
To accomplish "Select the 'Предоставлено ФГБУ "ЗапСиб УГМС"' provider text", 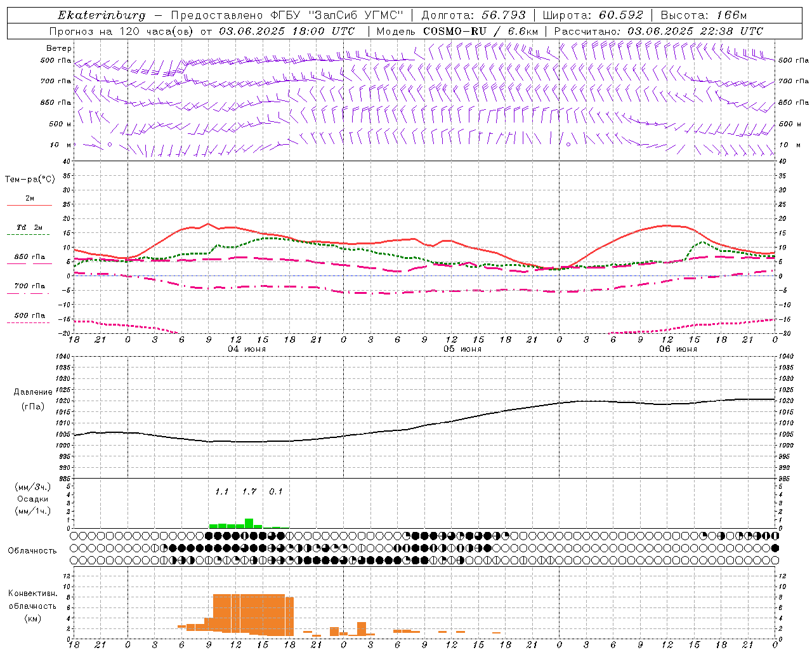I will (287, 15).
